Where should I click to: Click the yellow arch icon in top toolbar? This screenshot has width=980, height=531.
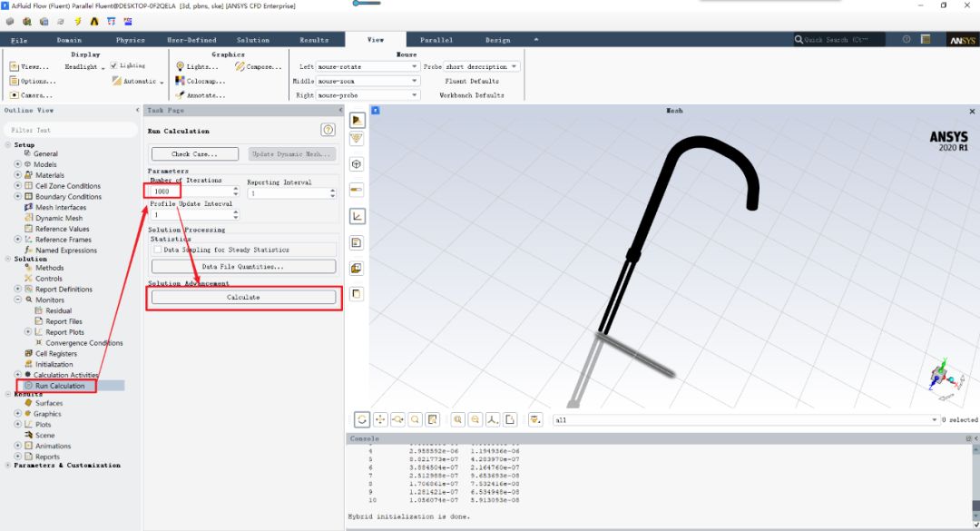[94, 21]
